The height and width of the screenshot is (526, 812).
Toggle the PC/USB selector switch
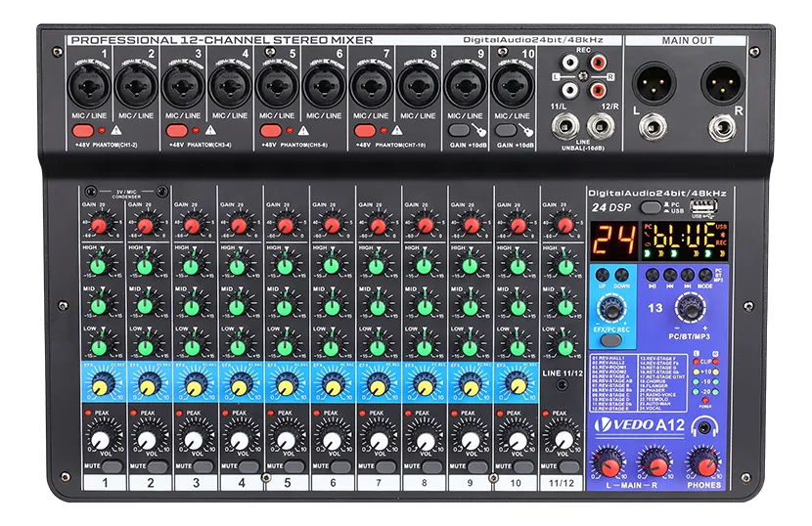click(650, 207)
